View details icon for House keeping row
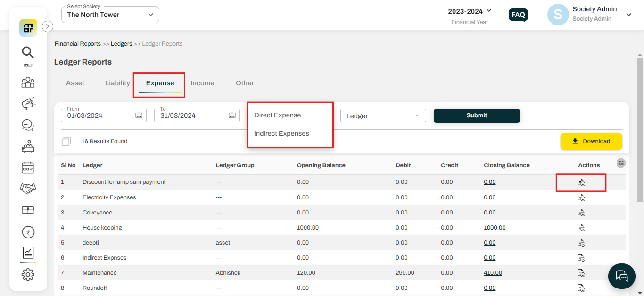 point(581,228)
